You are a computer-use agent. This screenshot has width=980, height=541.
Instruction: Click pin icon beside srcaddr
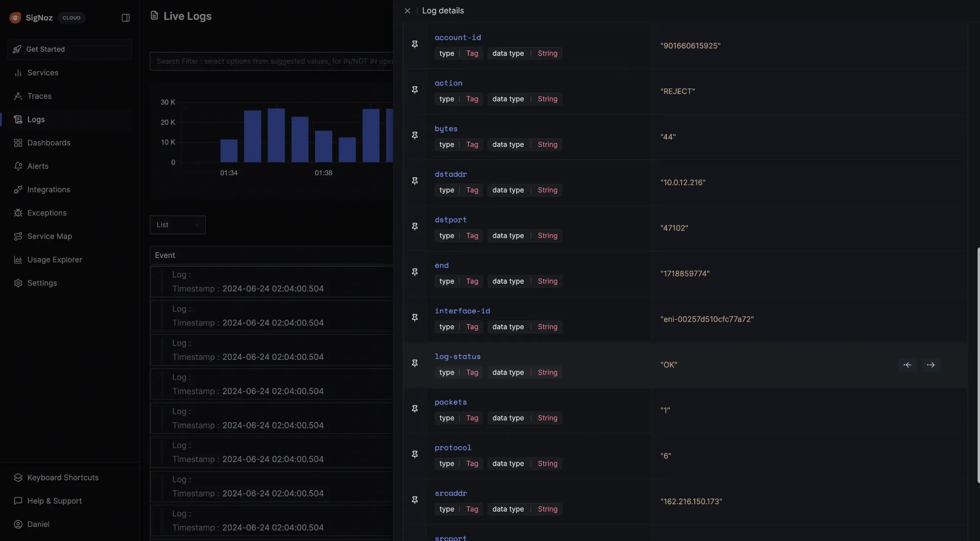click(415, 500)
